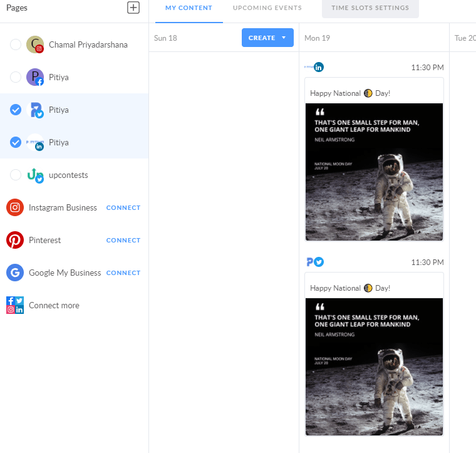Open Pitiya Twitter page avatar
The width and height of the screenshot is (476, 453).
point(35,110)
